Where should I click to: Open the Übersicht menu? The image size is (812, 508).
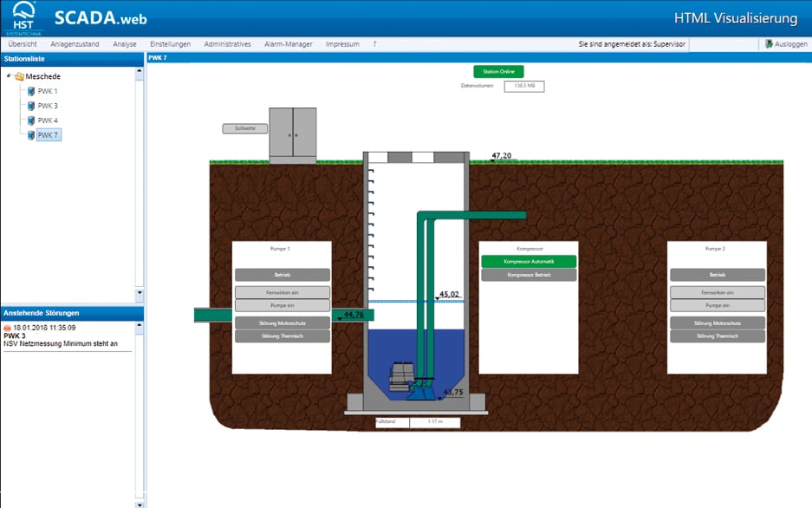click(23, 44)
